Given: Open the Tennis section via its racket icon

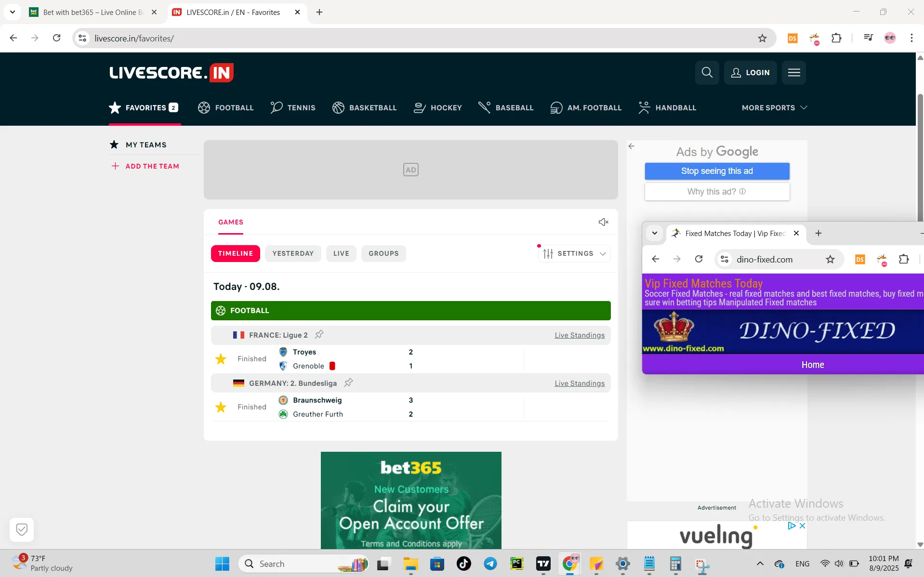Looking at the screenshot, I should [x=277, y=107].
